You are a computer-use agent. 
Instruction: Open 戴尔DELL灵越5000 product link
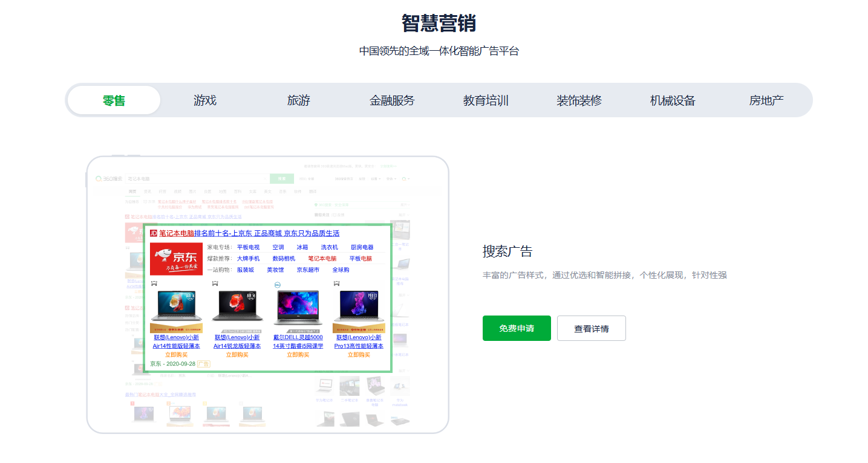(298, 342)
